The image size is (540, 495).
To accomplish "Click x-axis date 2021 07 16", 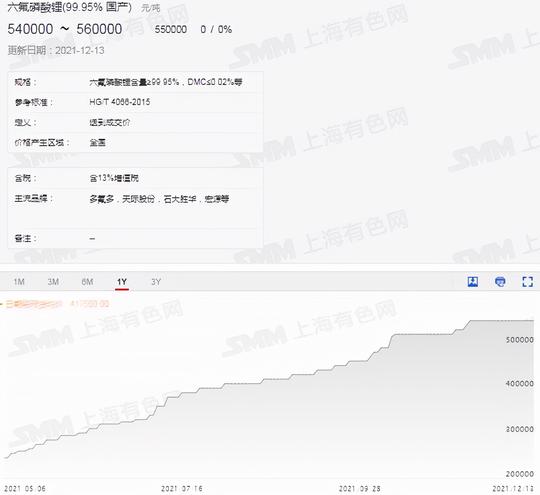I will coord(181,488).
